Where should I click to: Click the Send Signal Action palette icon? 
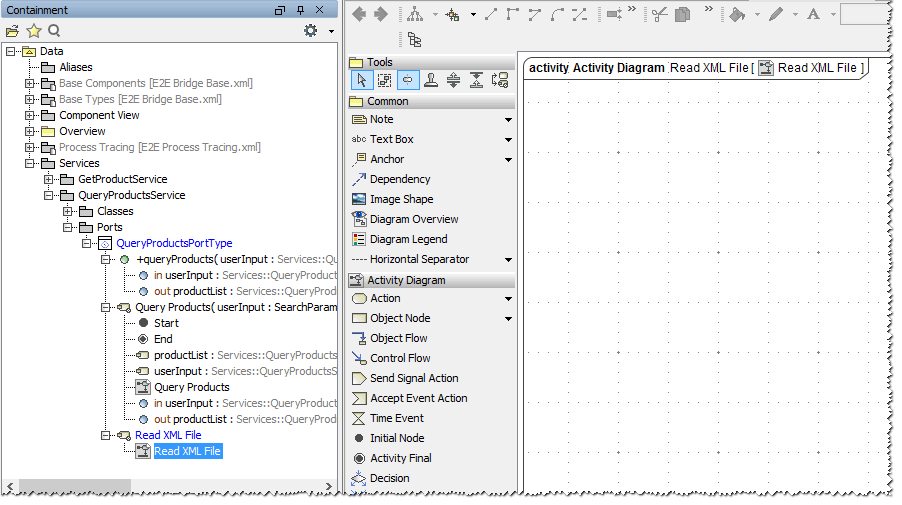(360, 378)
